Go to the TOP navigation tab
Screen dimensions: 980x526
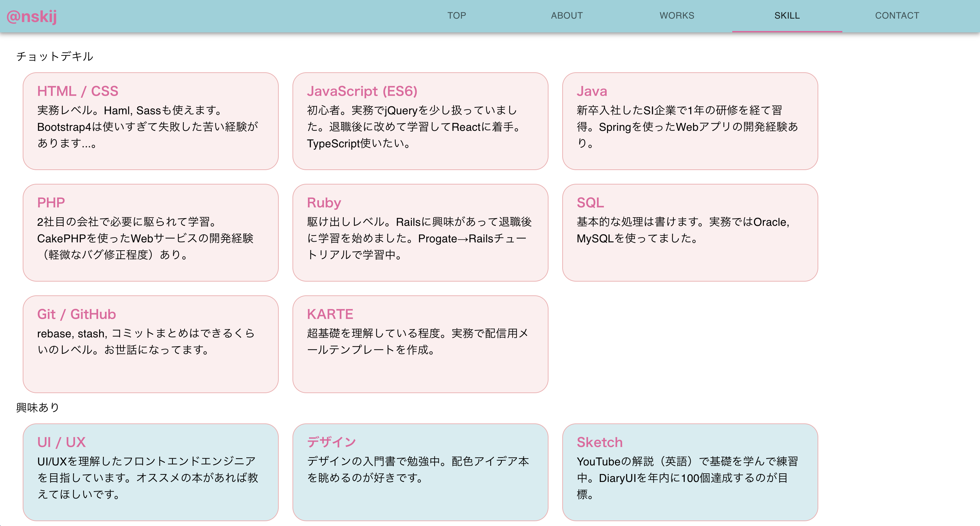click(x=457, y=15)
